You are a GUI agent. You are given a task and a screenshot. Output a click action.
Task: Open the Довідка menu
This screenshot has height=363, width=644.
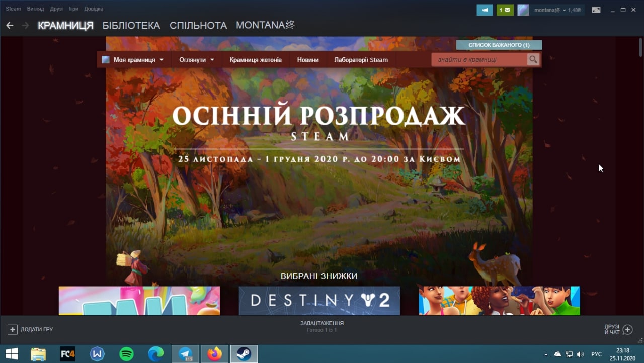[94, 9]
